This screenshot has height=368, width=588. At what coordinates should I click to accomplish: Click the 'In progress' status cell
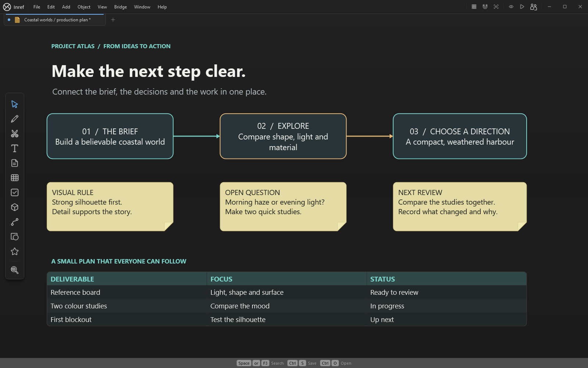[x=447, y=306]
